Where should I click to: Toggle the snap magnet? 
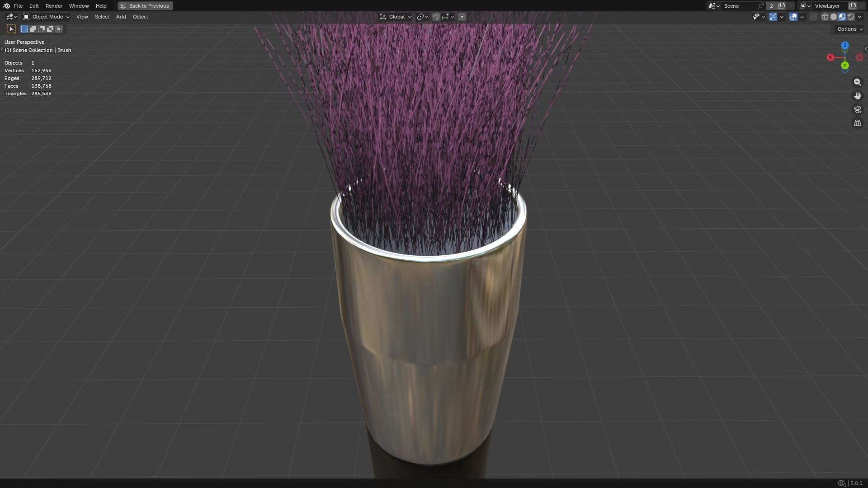click(x=436, y=17)
